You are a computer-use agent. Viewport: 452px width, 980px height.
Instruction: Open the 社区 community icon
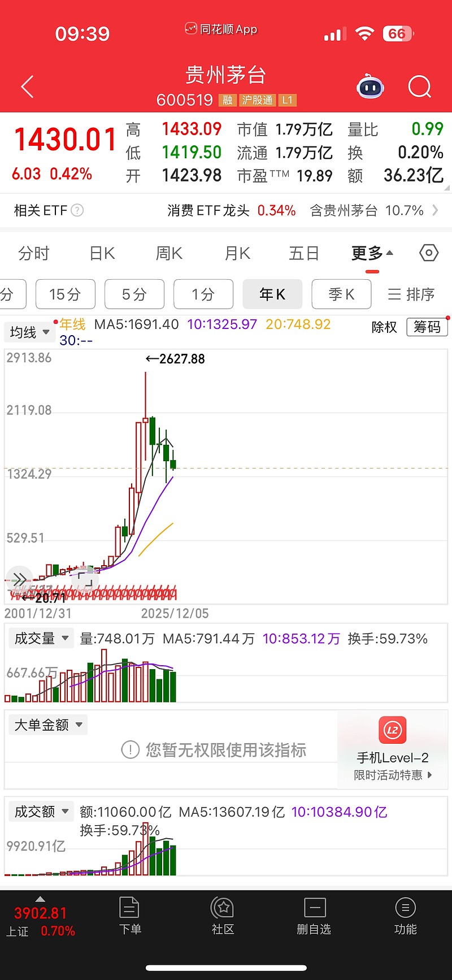[223, 916]
